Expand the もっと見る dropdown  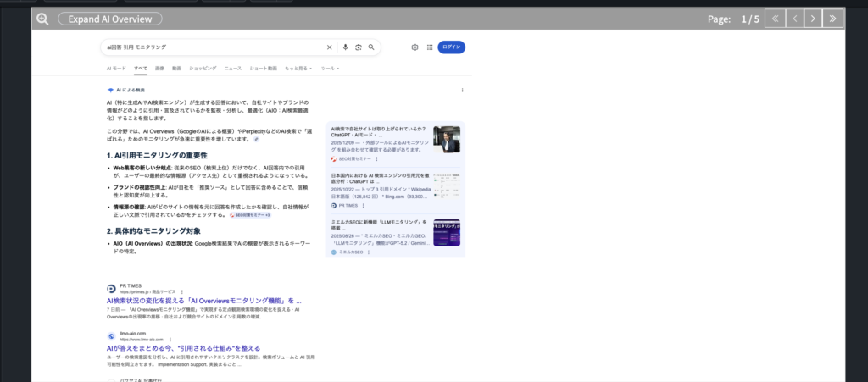click(298, 68)
